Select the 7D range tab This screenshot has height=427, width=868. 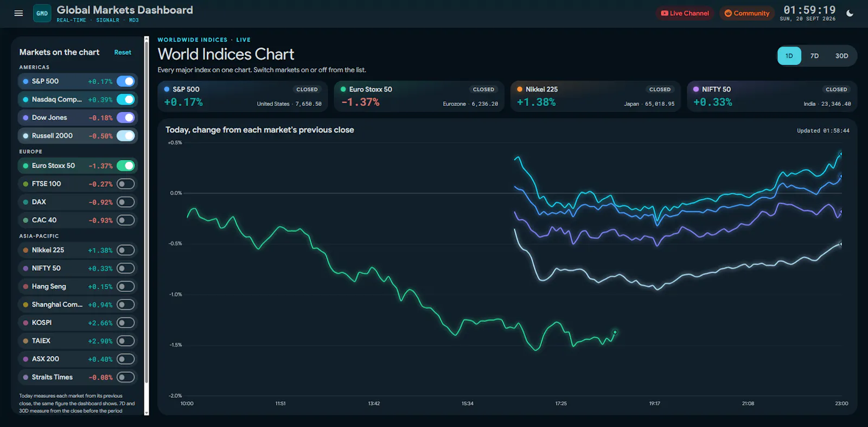tap(814, 56)
